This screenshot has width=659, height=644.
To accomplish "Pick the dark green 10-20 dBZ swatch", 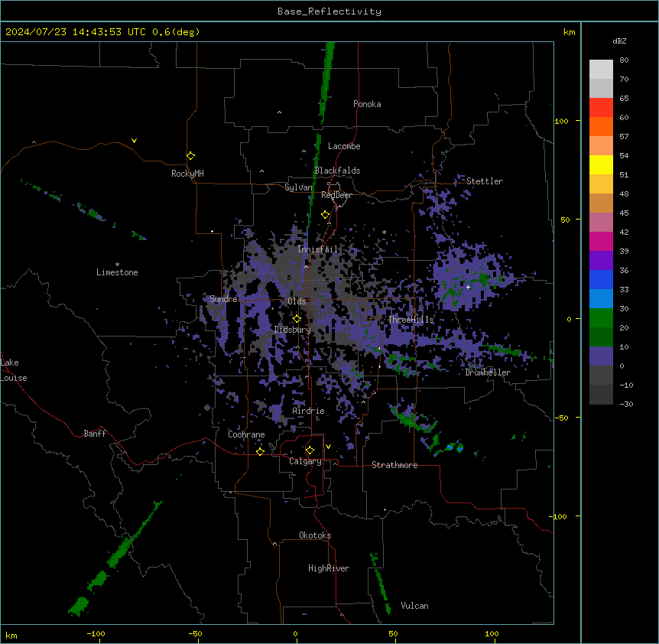I will tap(601, 337).
